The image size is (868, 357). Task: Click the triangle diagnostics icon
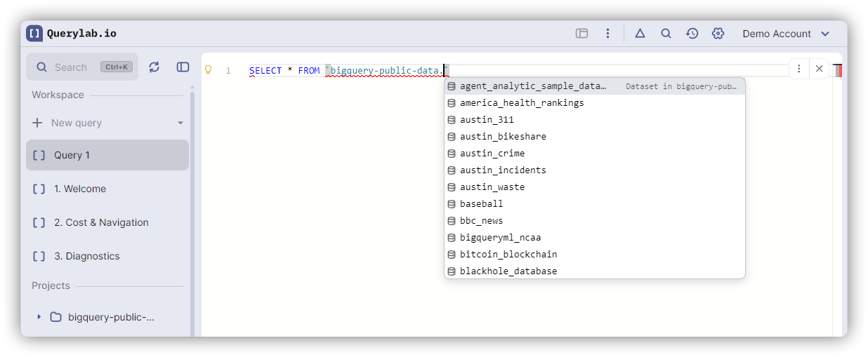pos(640,34)
